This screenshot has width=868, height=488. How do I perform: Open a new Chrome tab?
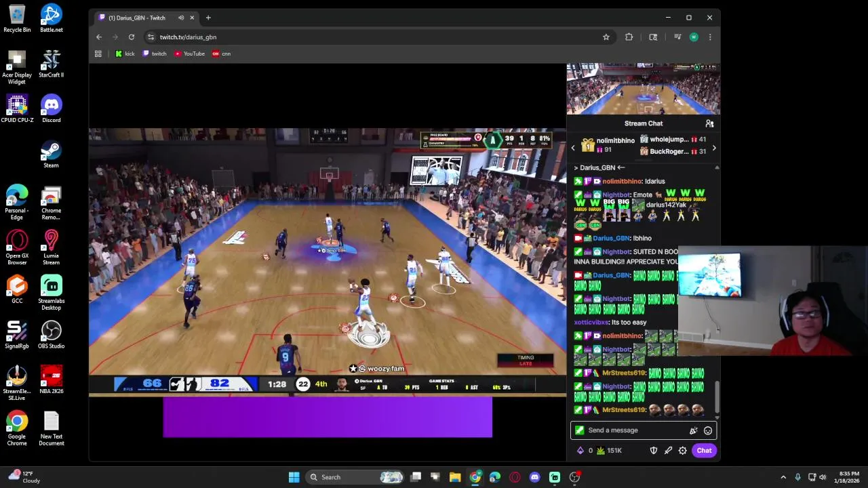point(208,18)
